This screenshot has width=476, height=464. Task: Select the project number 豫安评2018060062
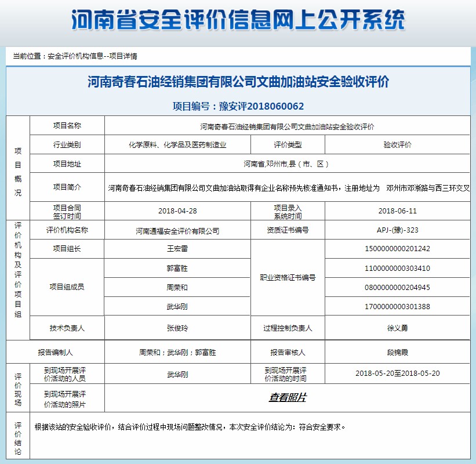pos(261,106)
